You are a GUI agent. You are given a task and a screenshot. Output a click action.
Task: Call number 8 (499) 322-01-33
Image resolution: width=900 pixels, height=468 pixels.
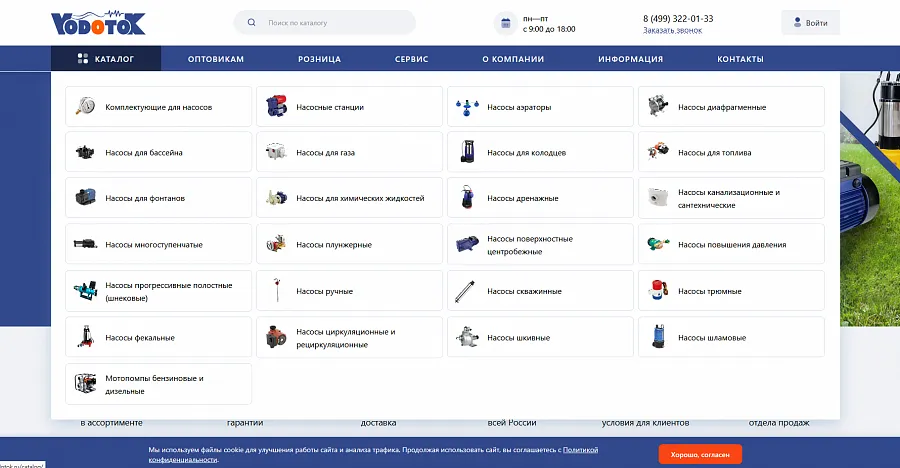tap(678, 18)
